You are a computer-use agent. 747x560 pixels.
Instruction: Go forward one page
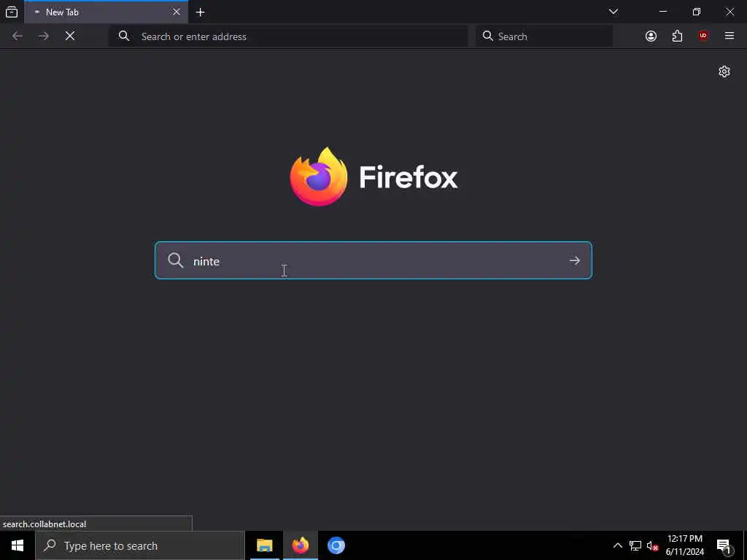(44, 36)
